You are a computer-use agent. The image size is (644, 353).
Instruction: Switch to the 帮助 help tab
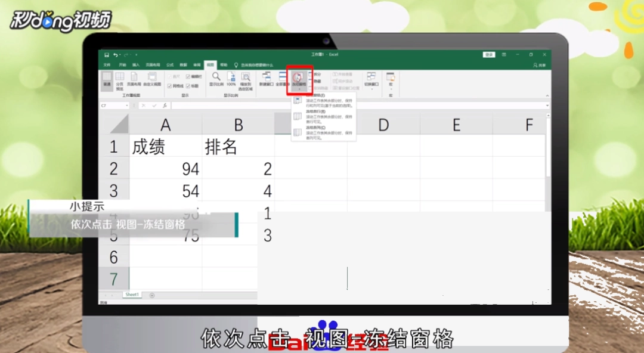(x=224, y=65)
